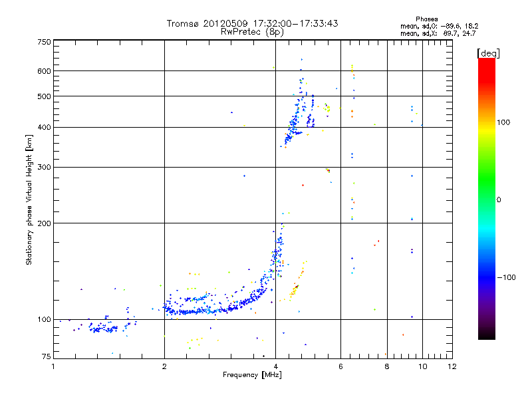Click the y-axis tick label '500'
532x399 pixels.
tap(45, 96)
